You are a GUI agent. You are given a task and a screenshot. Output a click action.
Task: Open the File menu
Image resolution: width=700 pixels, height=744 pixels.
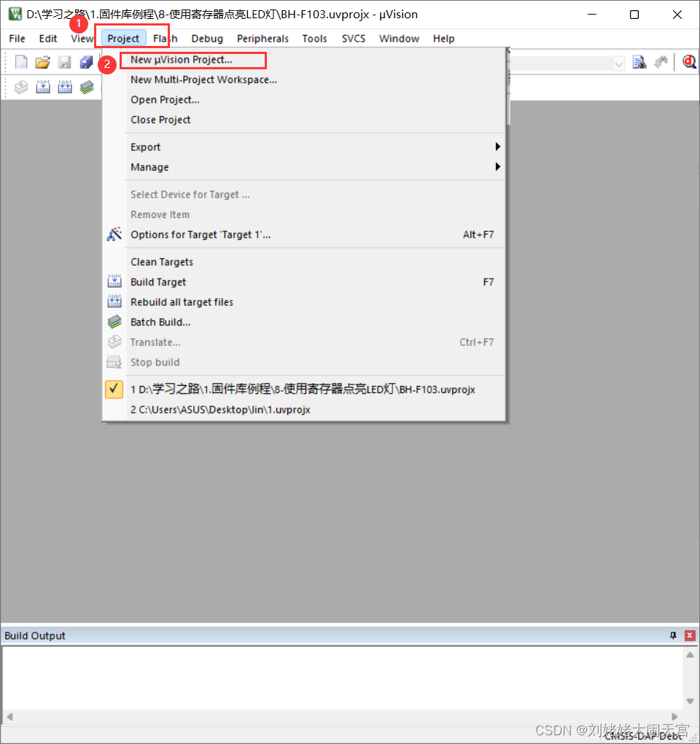17,39
